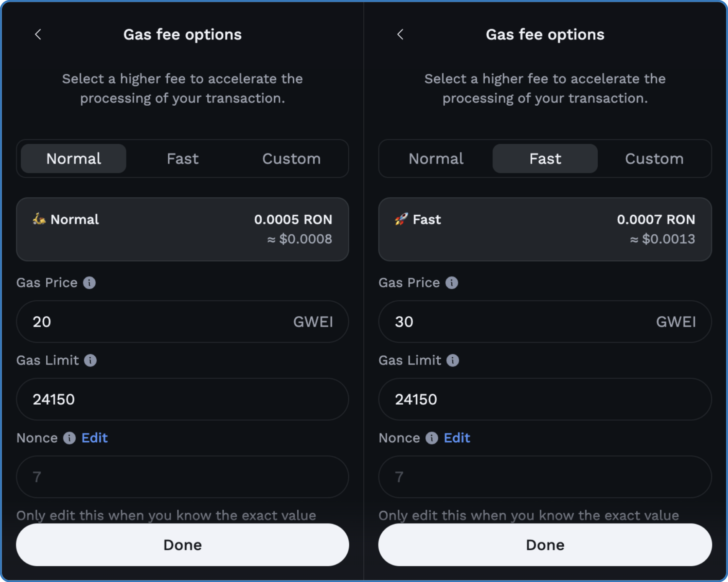
Task: Click the back arrow on the left panel
Action: (x=38, y=34)
